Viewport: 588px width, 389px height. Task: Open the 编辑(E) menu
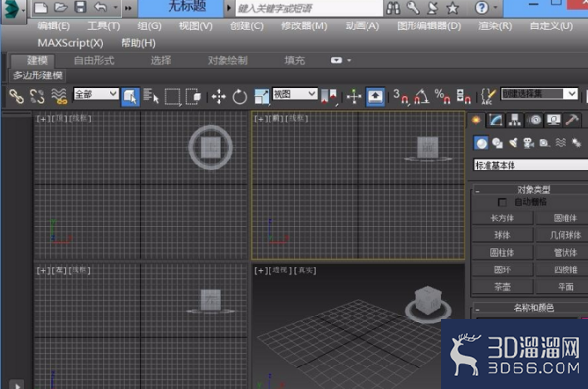click(53, 25)
